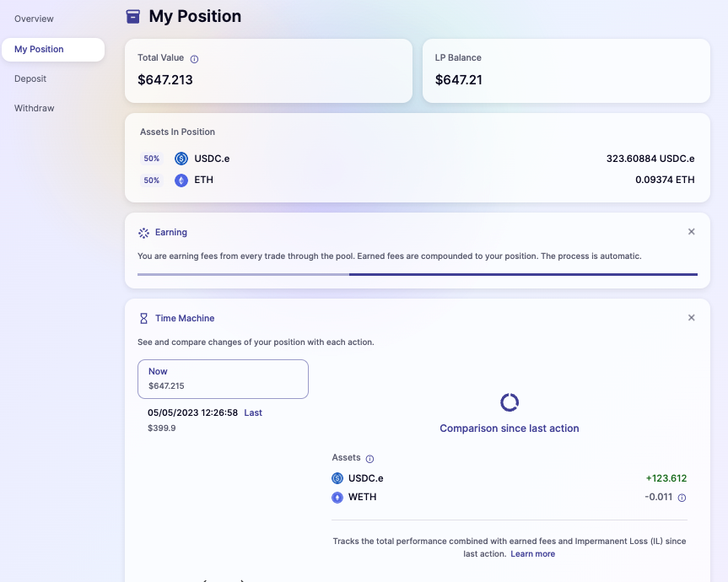Open the Overview page
728x582 pixels.
tap(34, 19)
